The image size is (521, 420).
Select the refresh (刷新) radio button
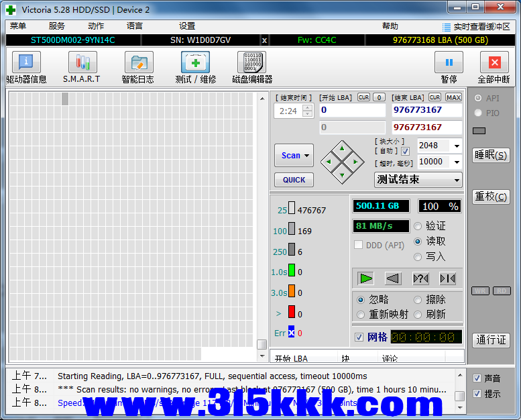(418, 315)
